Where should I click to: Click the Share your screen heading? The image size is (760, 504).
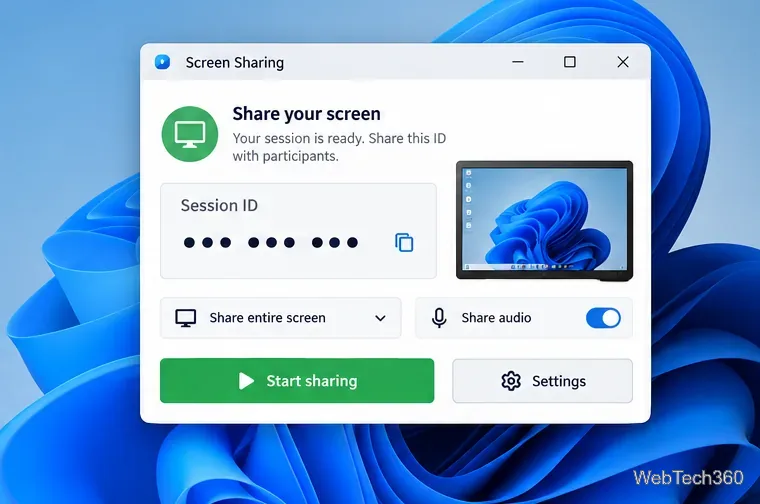306,114
